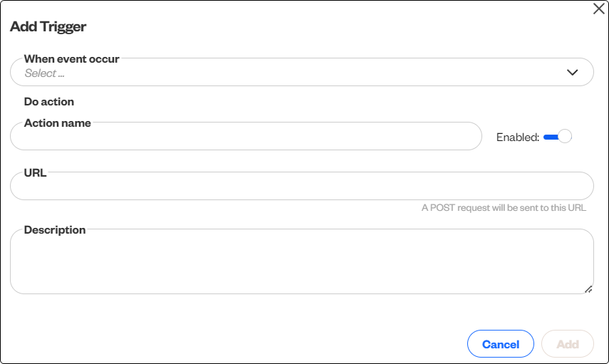Click the Description box resize handle

(588, 288)
